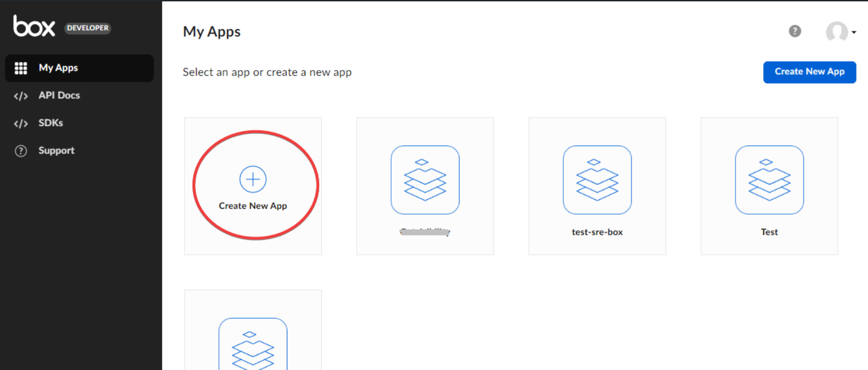The image size is (868, 370).
Task: Select My Apps in the sidebar menu
Action: click(x=58, y=68)
